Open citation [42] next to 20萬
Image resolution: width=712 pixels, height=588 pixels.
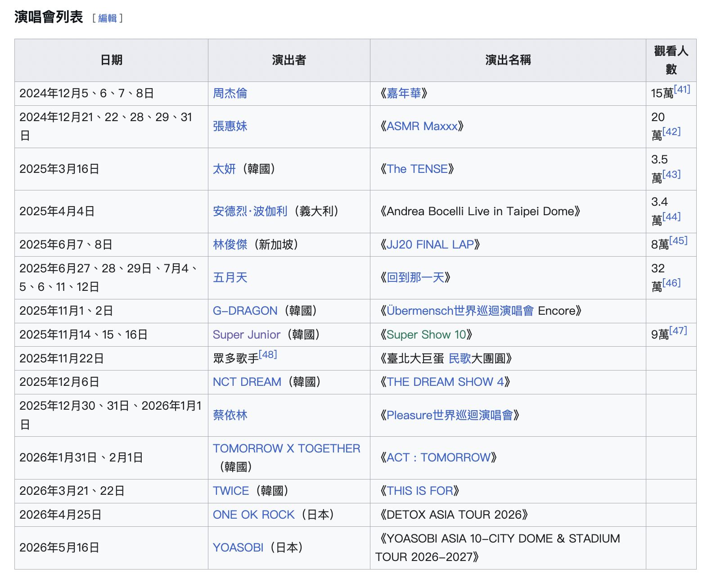point(671,131)
